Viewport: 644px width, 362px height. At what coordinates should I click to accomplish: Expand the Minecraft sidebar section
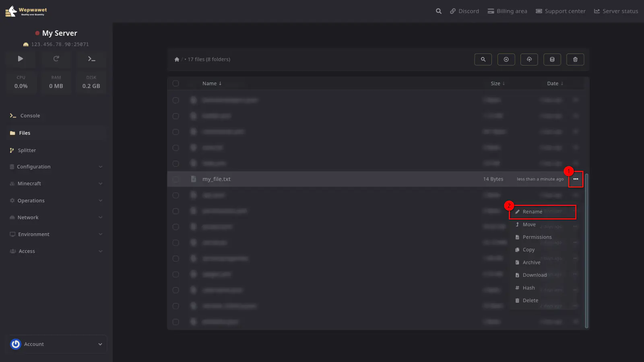(x=56, y=184)
